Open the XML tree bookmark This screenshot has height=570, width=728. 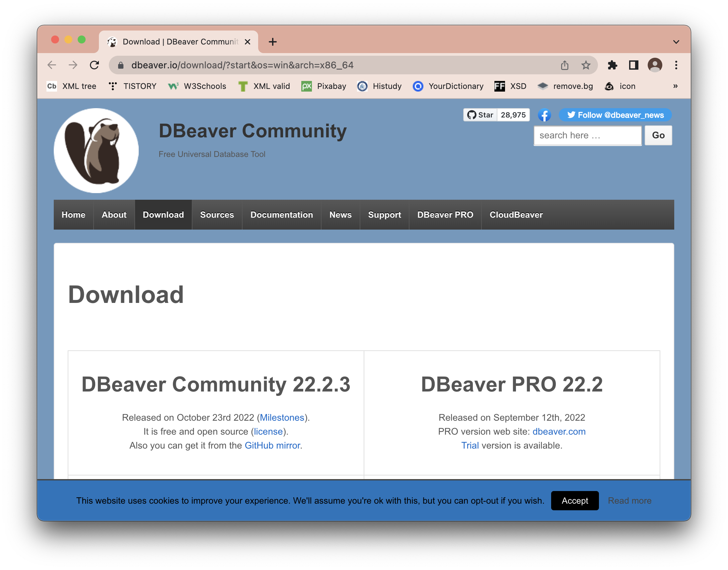click(x=71, y=86)
